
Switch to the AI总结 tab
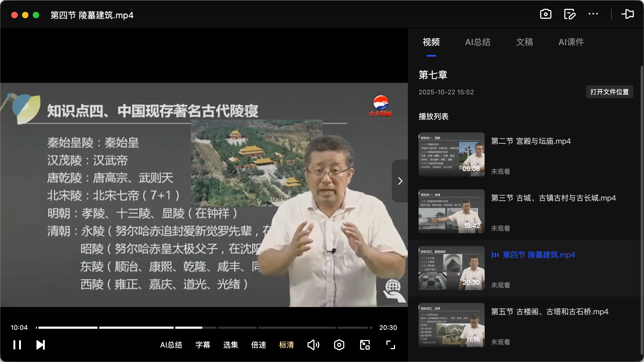pos(478,42)
